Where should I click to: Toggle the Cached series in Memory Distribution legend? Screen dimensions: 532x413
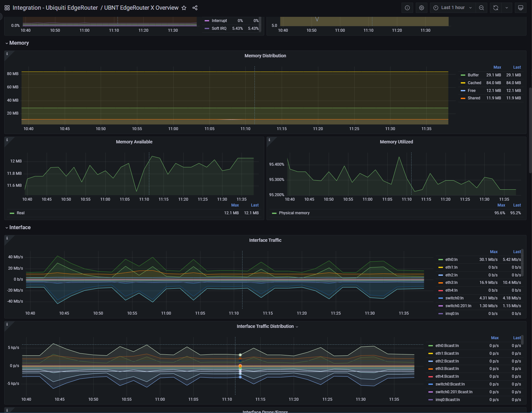pyautogui.click(x=474, y=83)
